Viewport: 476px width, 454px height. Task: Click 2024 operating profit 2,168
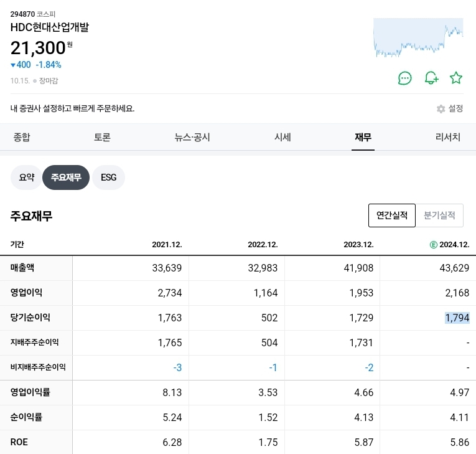click(457, 293)
